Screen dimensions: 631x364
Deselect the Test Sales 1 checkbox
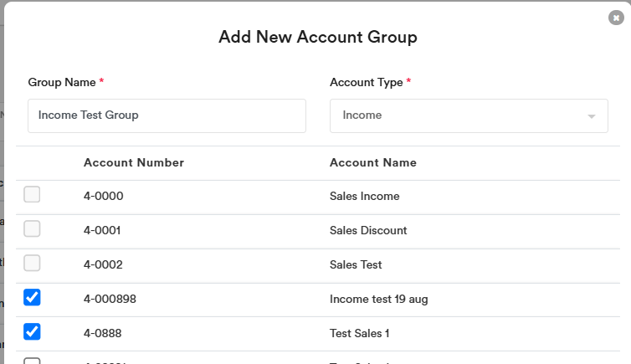32,332
